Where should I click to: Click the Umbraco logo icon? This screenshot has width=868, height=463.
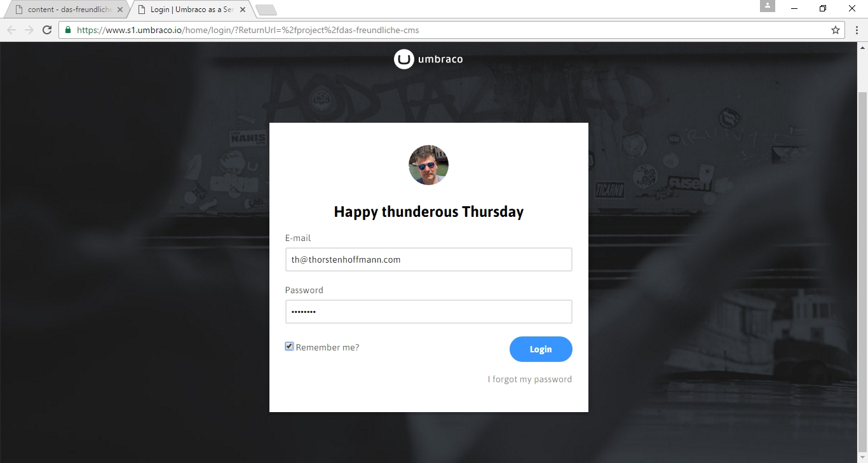tap(404, 59)
